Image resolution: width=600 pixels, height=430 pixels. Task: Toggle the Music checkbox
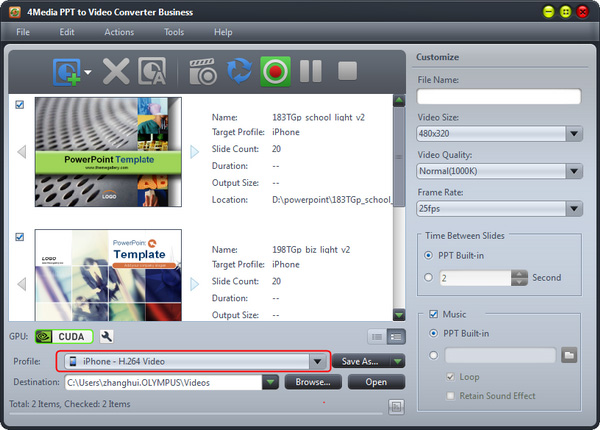click(x=433, y=314)
